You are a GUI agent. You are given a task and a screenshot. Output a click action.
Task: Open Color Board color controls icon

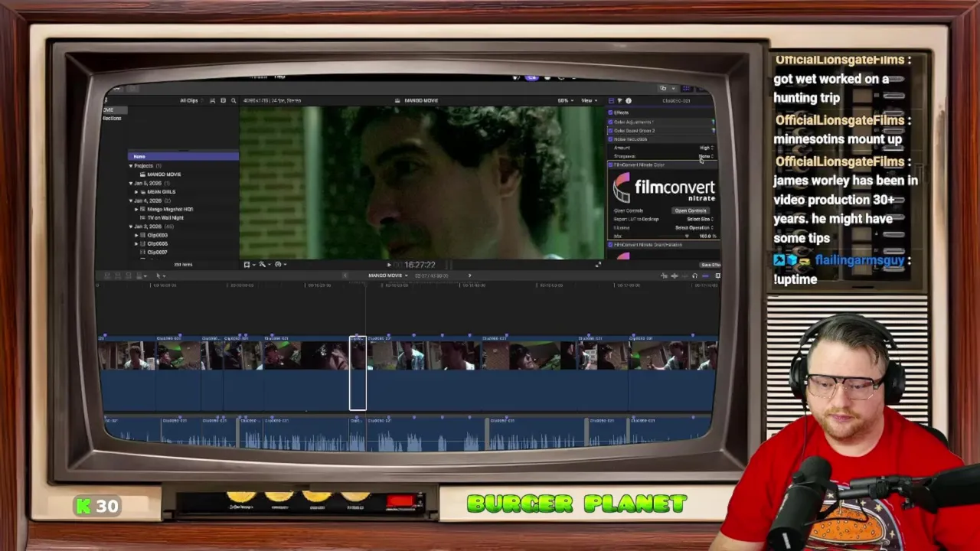tap(713, 130)
